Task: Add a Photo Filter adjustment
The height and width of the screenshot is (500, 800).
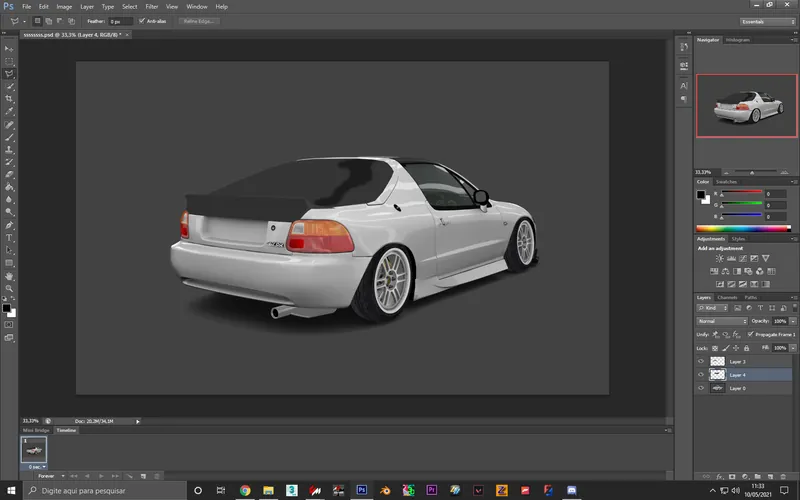Action: (748, 271)
